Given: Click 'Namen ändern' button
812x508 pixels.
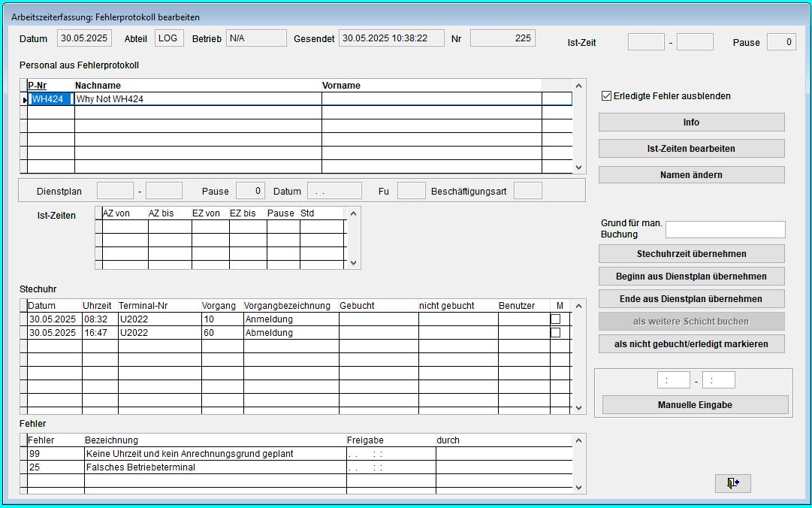Looking at the screenshot, I should point(691,175).
